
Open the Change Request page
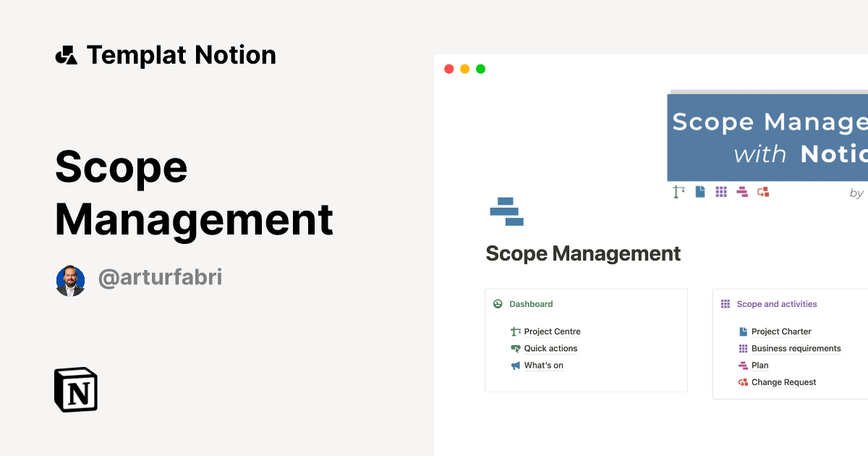[783, 382]
